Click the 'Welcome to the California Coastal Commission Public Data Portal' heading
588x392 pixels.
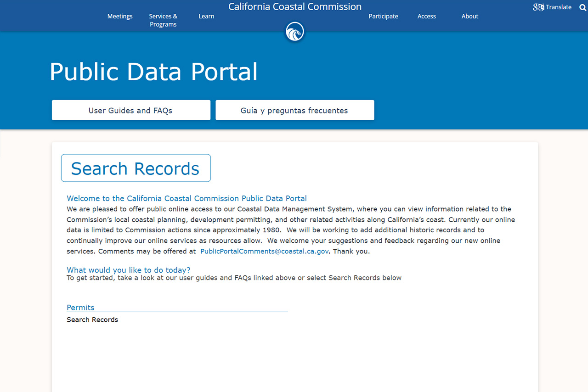[x=187, y=198]
